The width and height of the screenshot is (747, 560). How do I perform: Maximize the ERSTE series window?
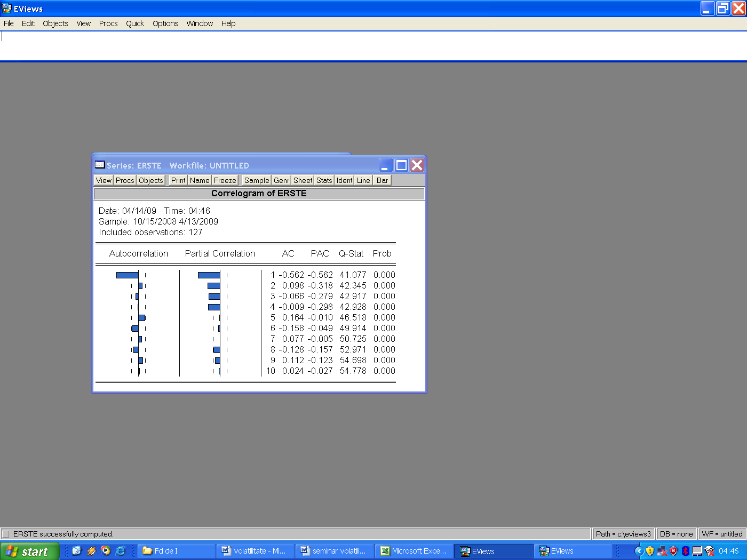pyautogui.click(x=401, y=165)
